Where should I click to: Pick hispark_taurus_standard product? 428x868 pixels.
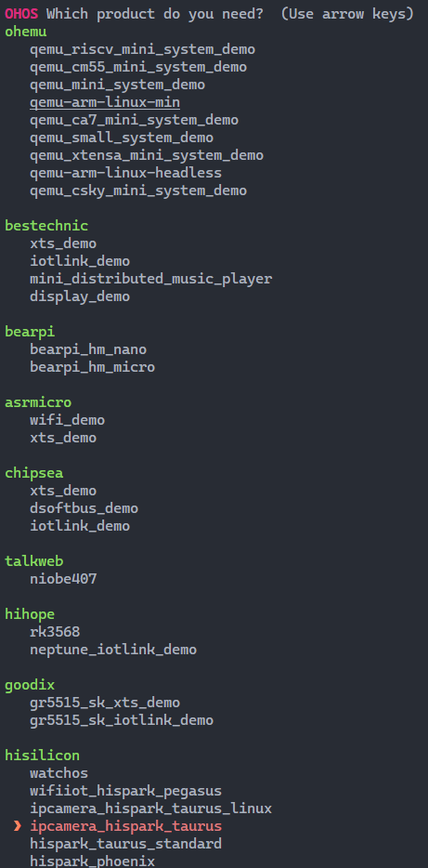(x=126, y=844)
